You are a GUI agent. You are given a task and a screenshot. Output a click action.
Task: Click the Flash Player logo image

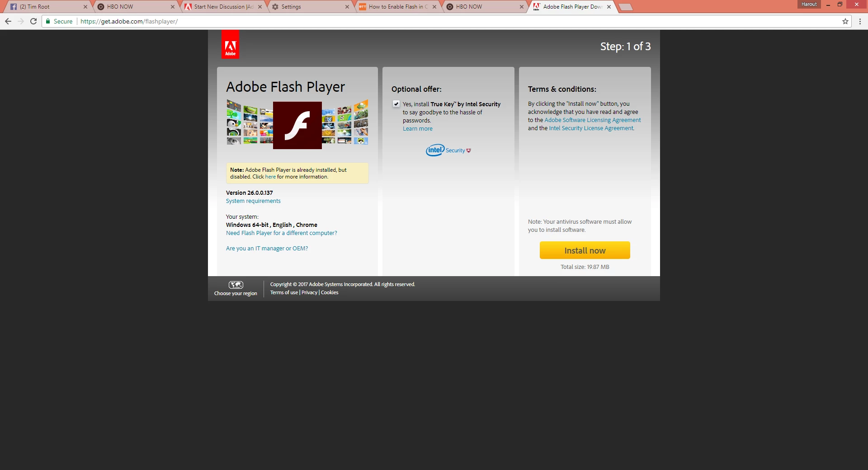(297, 125)
